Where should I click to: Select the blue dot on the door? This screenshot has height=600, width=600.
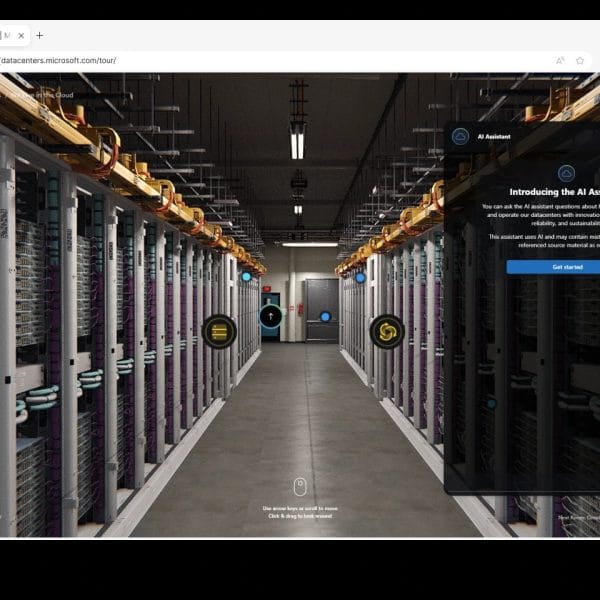point(325,316)
